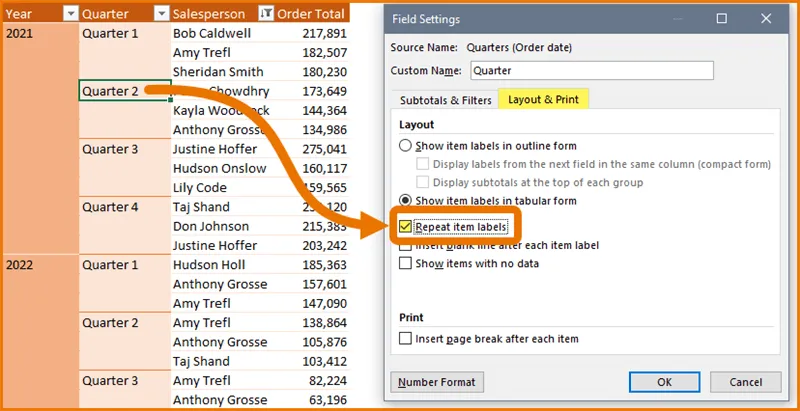The height and width of the screenshot is (411, 800).
Task: Check Show items with no data
Action: 405,263
